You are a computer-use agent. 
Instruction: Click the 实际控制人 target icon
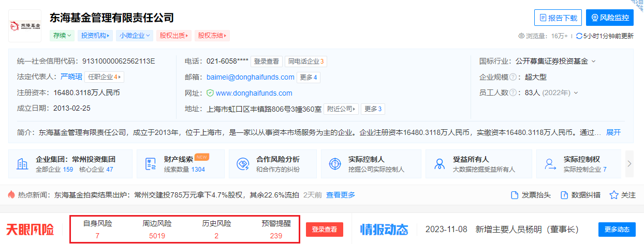pos(335,164)
